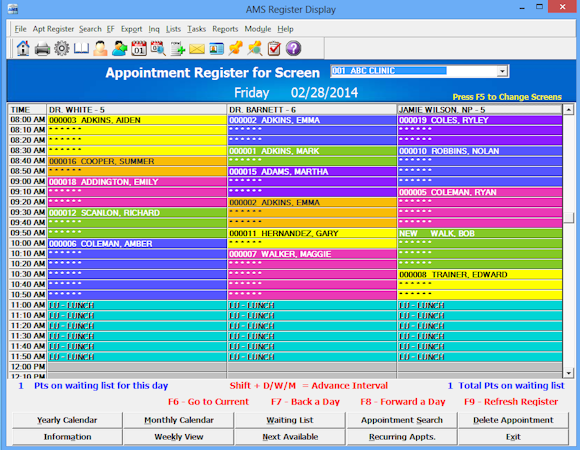The image size is (580, 450).
Task: Click the vertical scrollbar thumb
Action: [568, 217]
